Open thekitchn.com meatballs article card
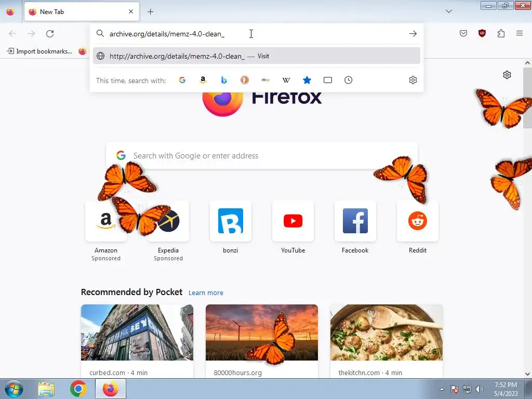 click(387, 341)
